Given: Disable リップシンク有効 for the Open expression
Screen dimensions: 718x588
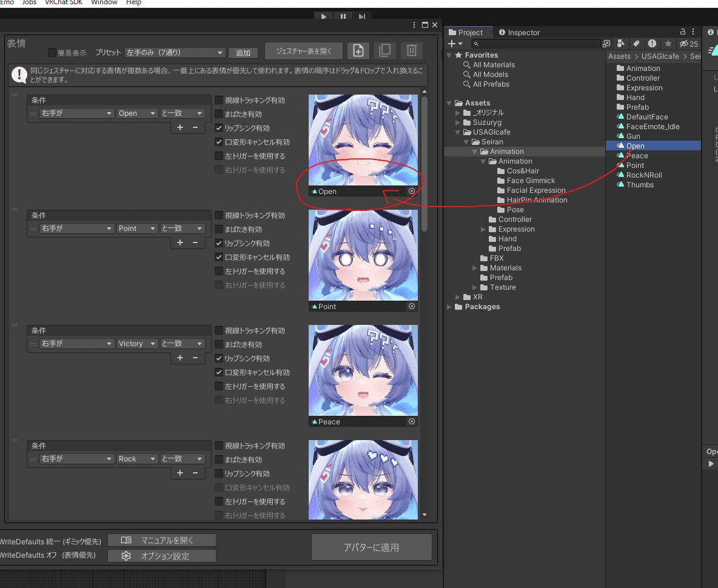Looking at the screenshot, I should [219, 128].
